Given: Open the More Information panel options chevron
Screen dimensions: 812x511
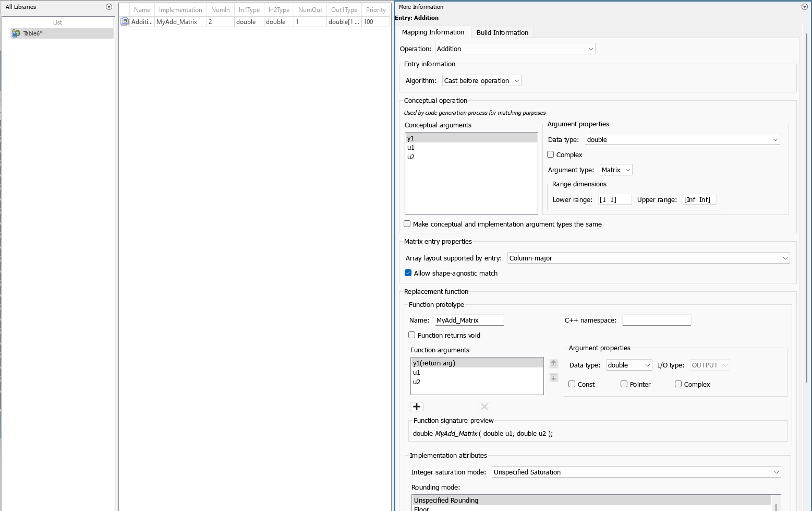Looking at the screenshot, I should [x=804, y=7].
